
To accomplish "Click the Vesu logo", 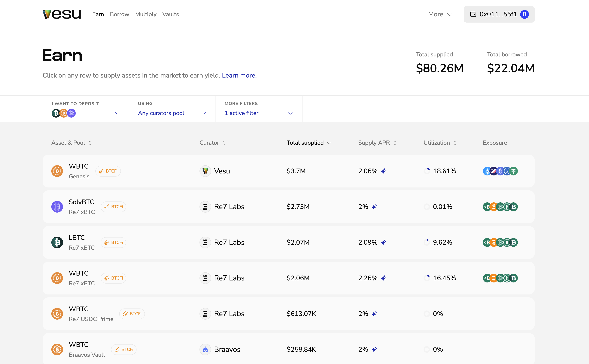I will pos(62,14).
